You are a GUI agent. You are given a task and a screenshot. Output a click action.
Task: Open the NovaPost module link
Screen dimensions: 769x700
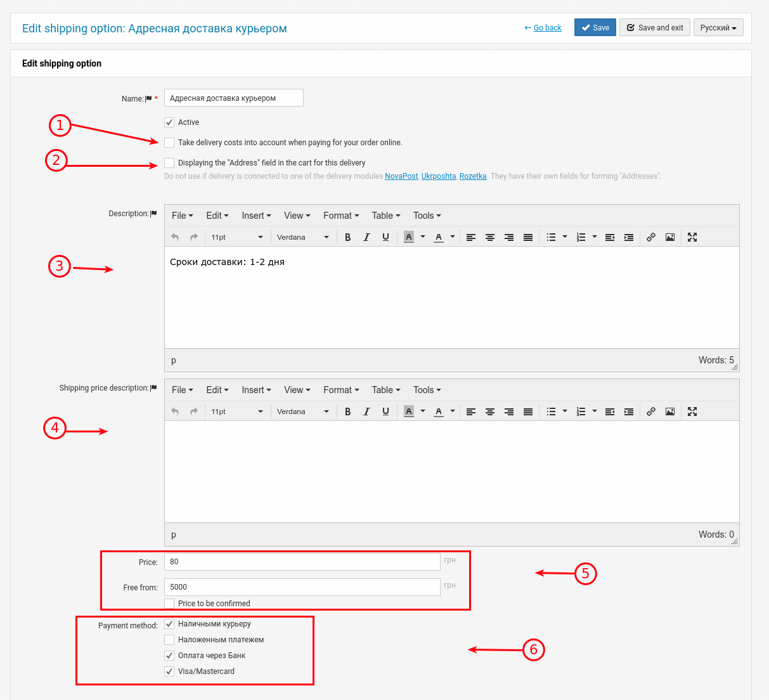pyautogui.click(x=401, y=176)
